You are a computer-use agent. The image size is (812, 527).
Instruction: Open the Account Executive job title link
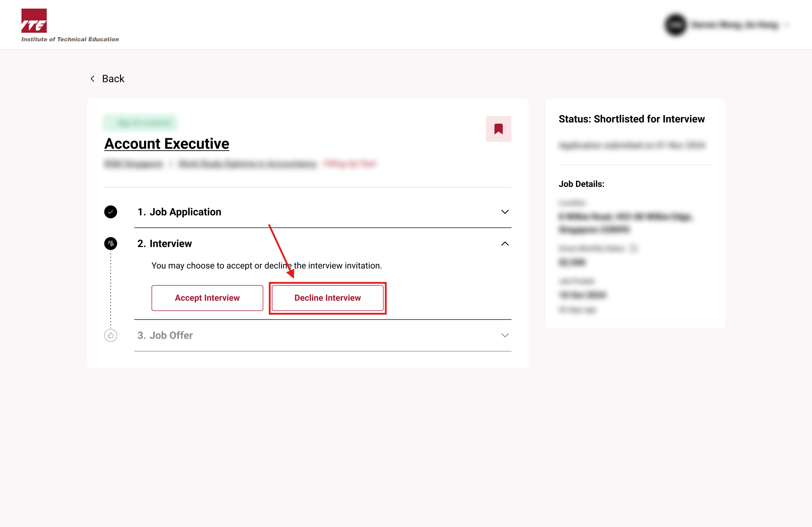coord(167,144)
